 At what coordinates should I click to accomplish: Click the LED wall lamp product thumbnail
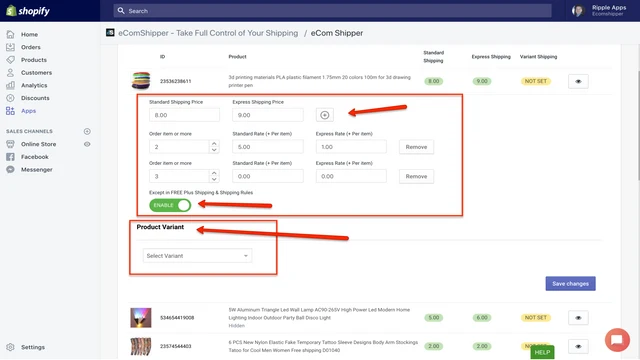pos(141,318)
